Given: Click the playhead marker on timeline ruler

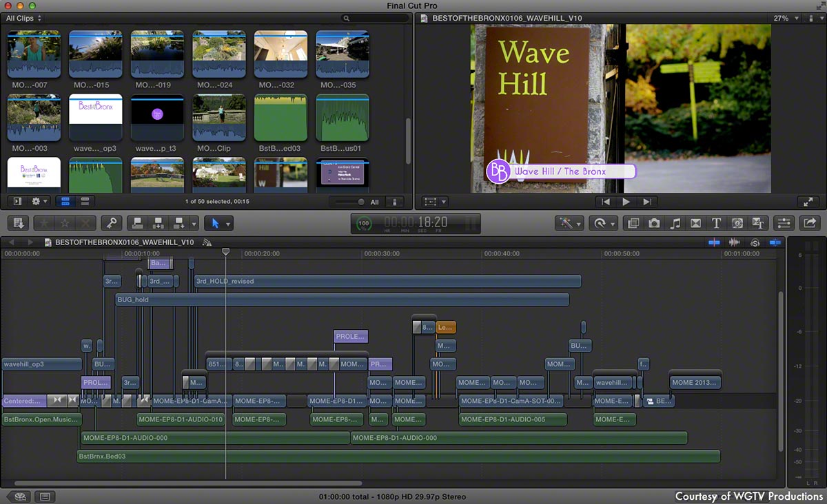Looking at the screenshot, I should click(225, 253).
